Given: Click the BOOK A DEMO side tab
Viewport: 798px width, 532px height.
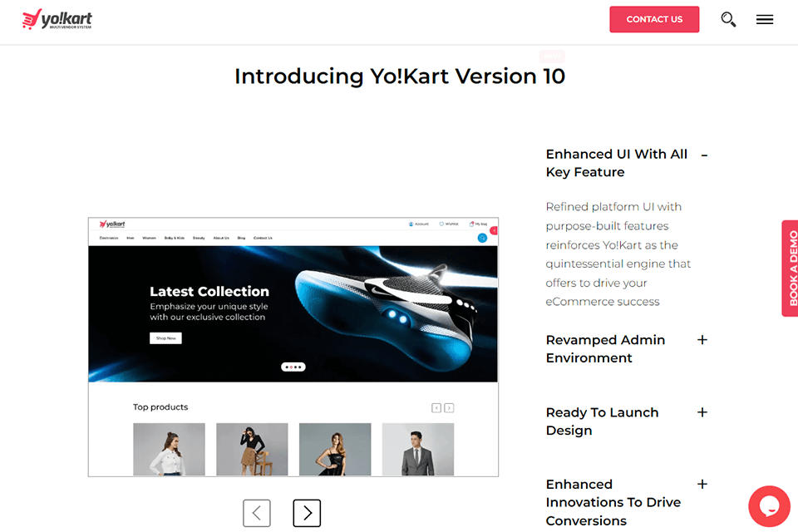Looking at the screenshot, I should point(791,268).
